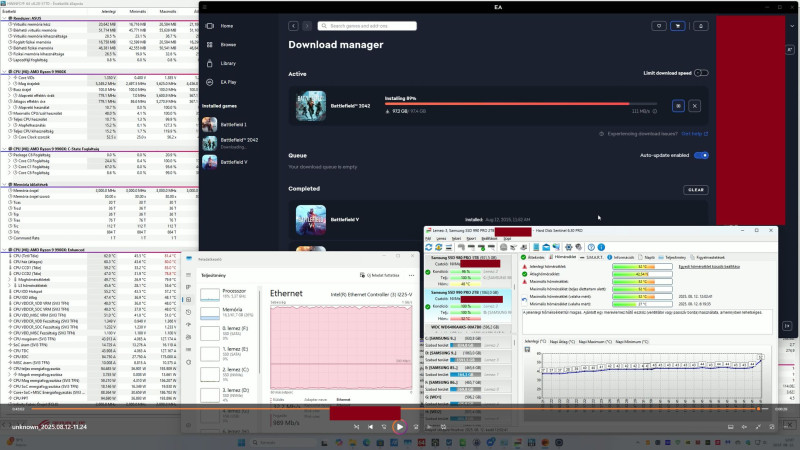Screen dimensions: 800x450
Task: Select Memória in Task Manager performance list
Action: 228,312
